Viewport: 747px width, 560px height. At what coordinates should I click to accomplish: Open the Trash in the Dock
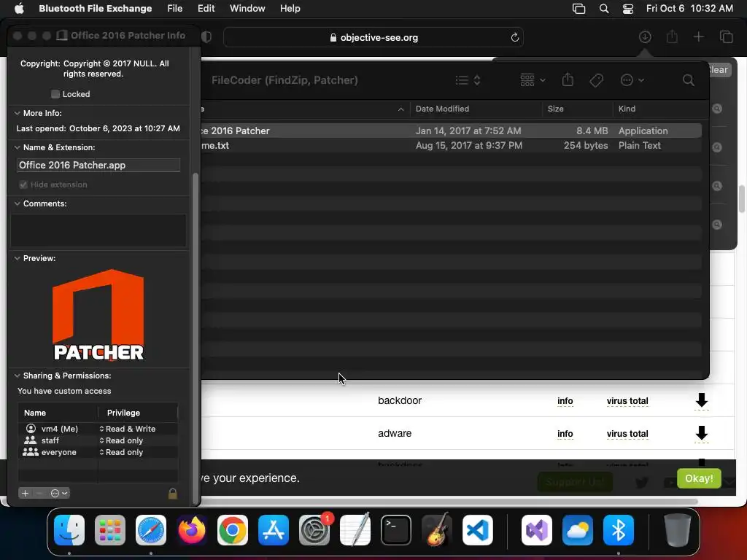678,530
